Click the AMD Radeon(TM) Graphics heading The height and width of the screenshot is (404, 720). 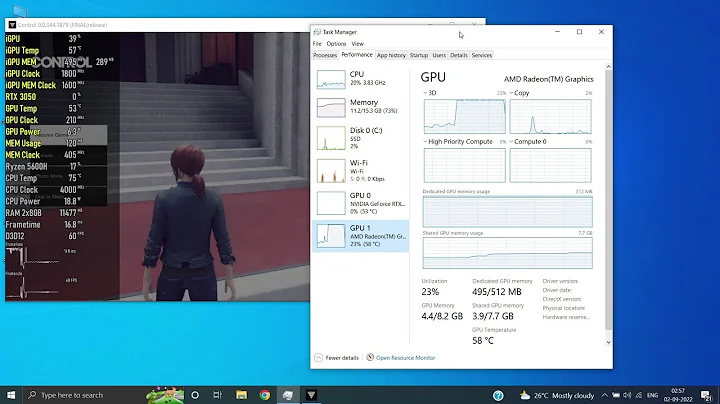tap(549, 79)
